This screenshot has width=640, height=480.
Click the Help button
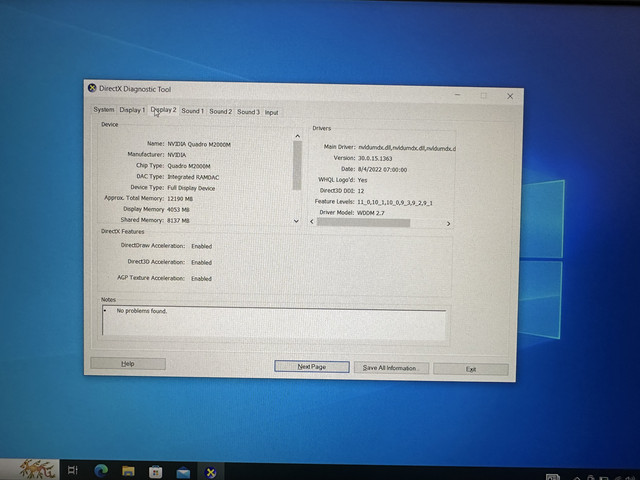128,364
